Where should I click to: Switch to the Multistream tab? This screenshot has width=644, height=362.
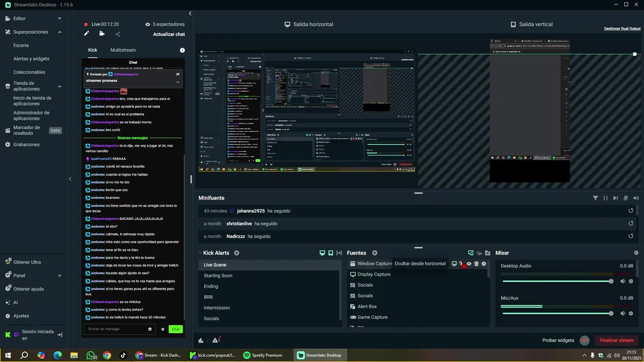pos(123,50)
